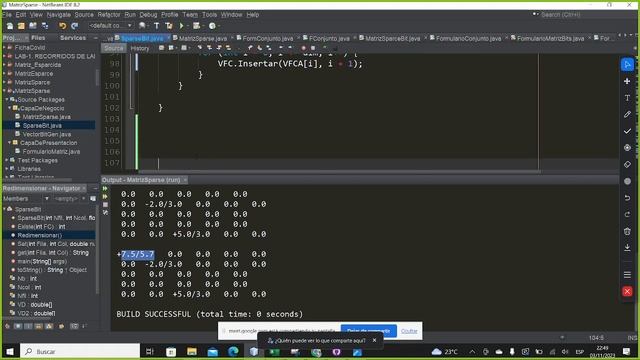Select VectorBitGen.java in the project tree

tap(47, 134)
